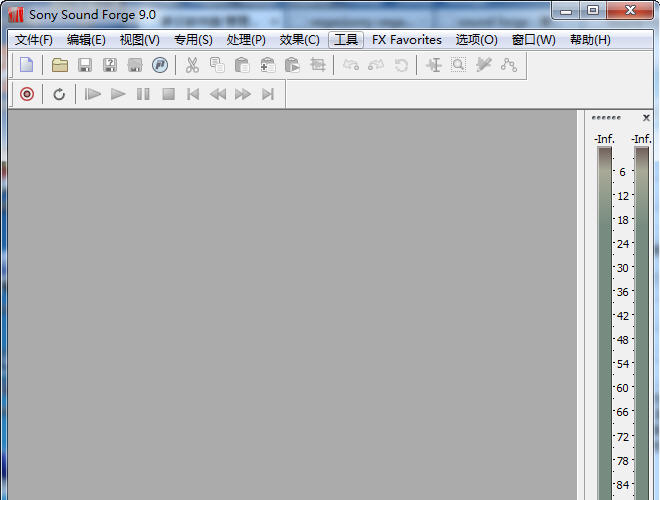Open the FX Favorites menu
The width and height of the screenshot is (660, 520).
coord(407,40)
